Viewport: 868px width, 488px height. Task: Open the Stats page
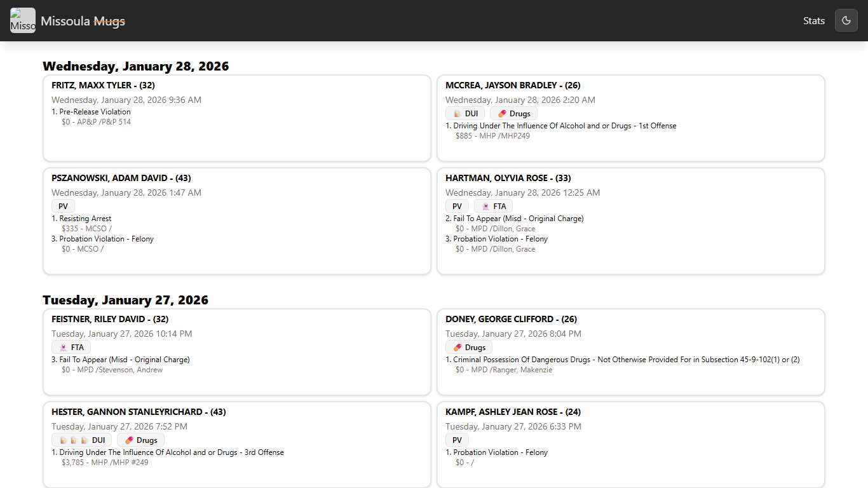pyautogui.click(x=813, y=20)
